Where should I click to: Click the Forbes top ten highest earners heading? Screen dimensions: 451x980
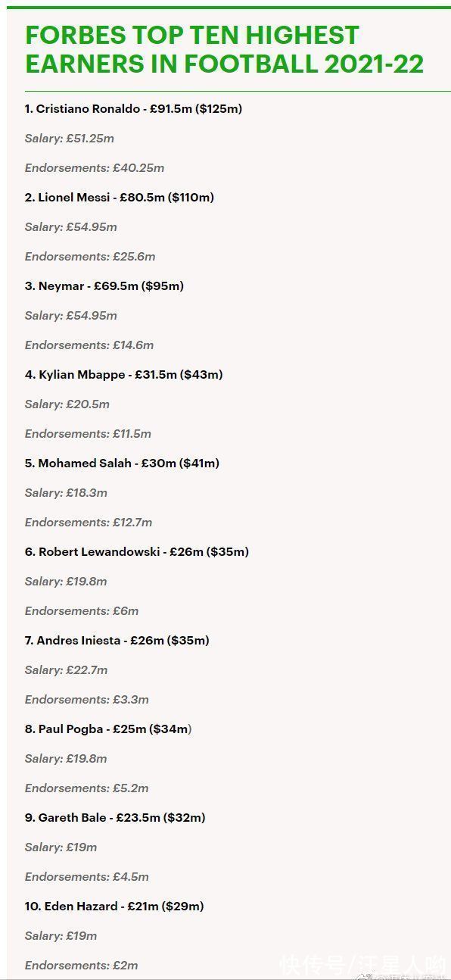[x=224, y=49]
